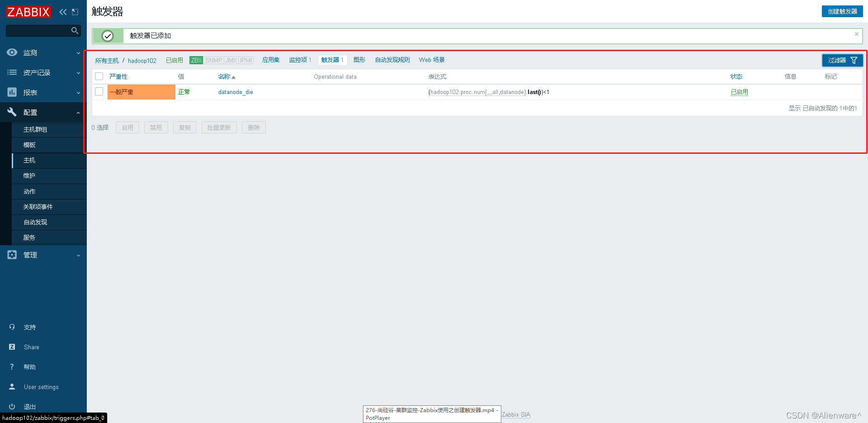868x423 pixels.
Task: Expand the Monitoring (监测) menu chevron
Action: [x=78, y=53]
